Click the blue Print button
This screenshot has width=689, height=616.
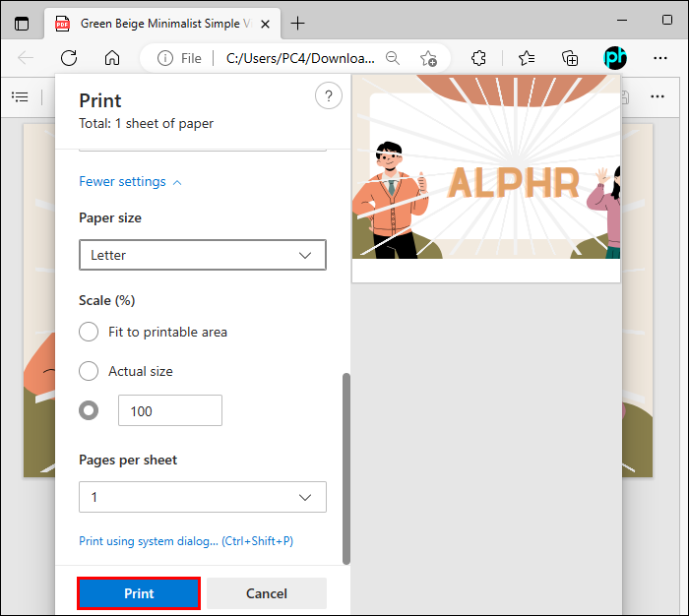[139, 593]
